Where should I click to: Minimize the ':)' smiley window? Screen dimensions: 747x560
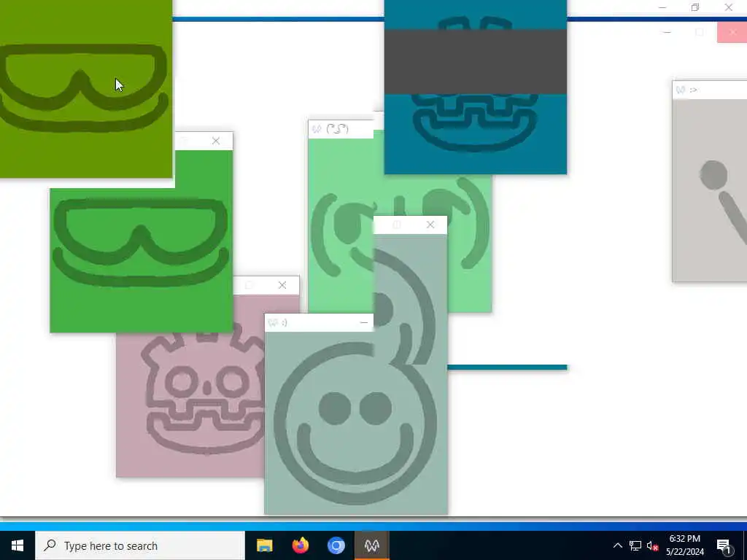point(363,323)
